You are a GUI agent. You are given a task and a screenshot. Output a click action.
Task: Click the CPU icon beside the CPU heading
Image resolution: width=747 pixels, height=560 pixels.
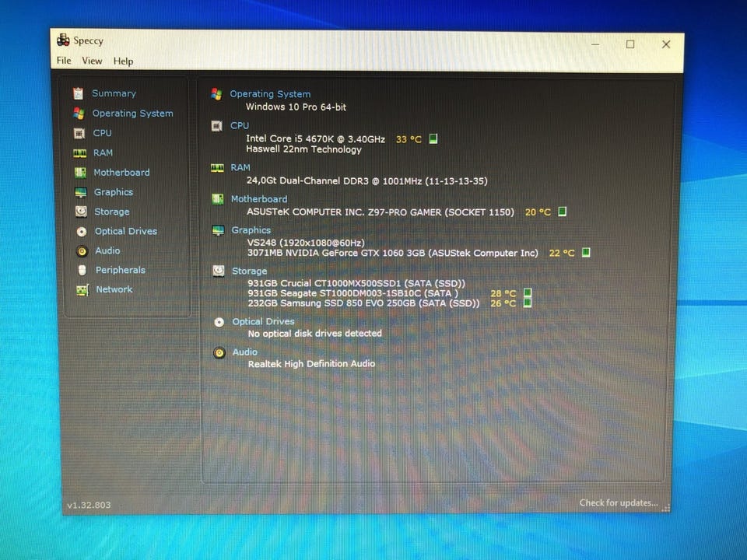(x=217, y=126)
